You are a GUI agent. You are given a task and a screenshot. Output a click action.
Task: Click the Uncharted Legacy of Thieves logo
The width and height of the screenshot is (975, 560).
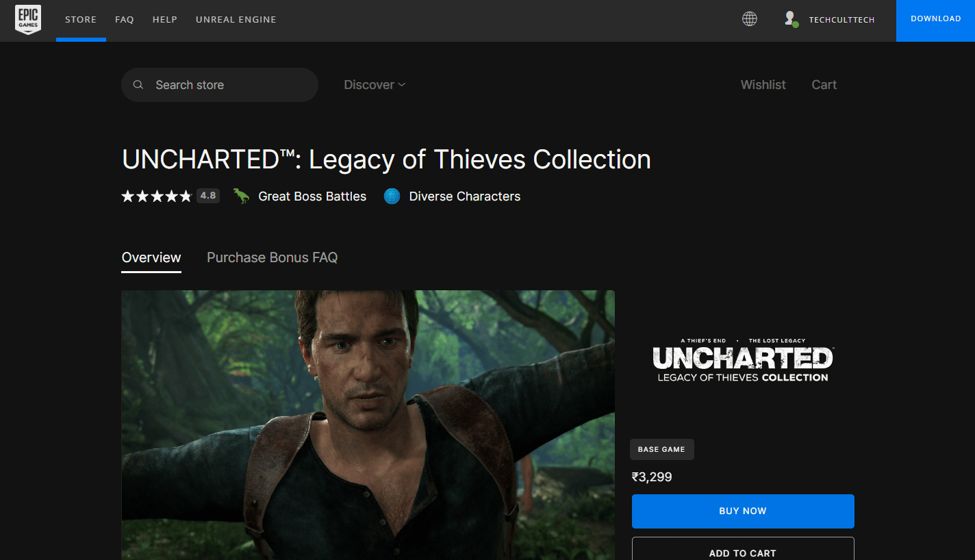click(743, 361)
